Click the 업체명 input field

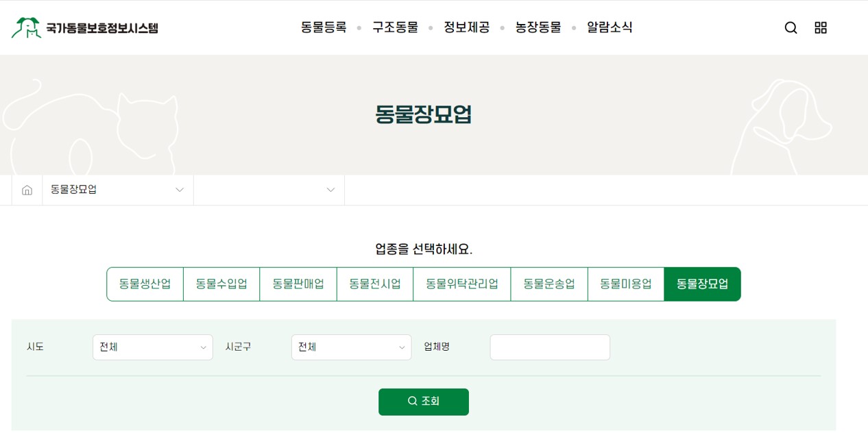point(549,347)
